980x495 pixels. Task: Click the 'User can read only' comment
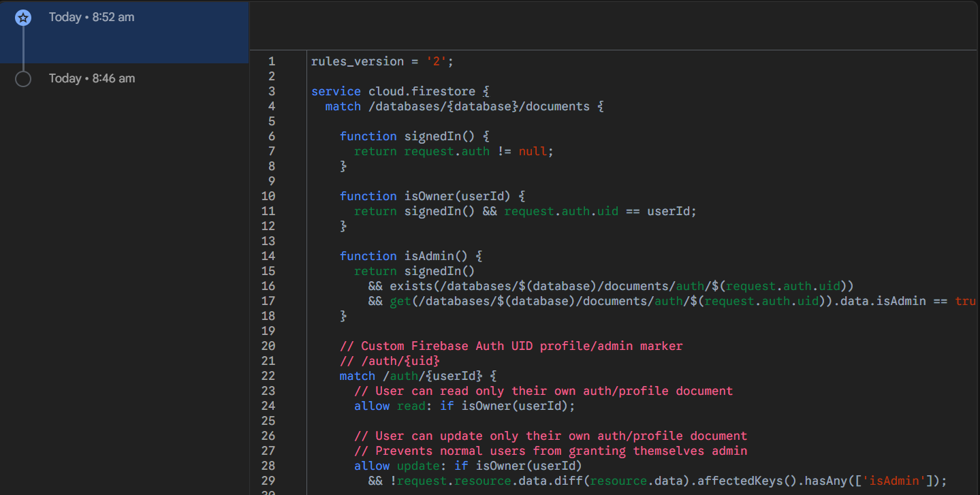pyautogui.click(x=543, y=391)
